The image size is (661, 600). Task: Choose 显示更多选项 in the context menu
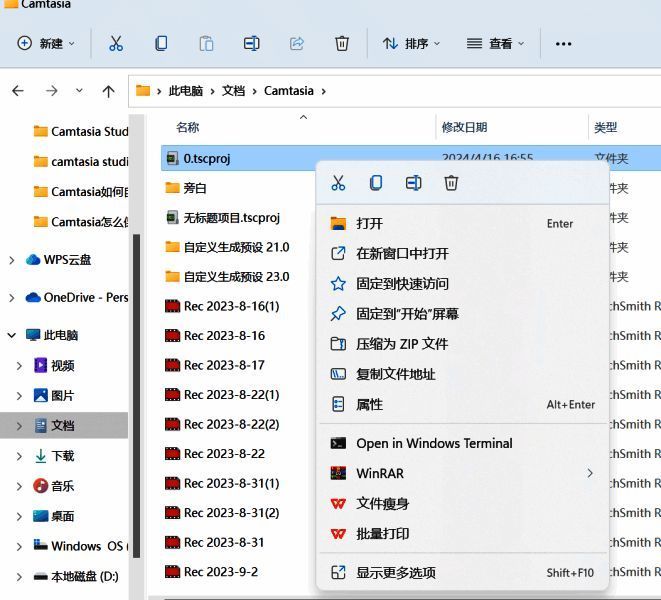click(462, 573)
